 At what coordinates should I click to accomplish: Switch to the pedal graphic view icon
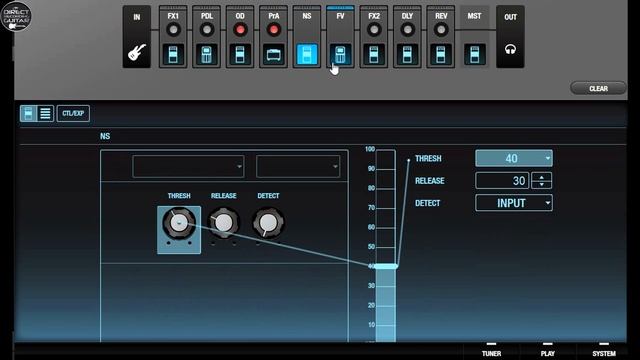point(29,113)
